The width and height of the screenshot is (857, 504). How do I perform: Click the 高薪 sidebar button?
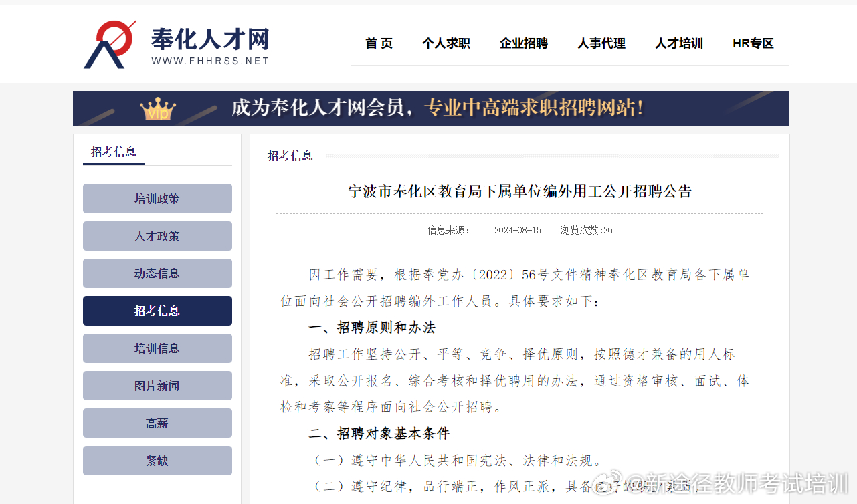coord(157,423)
